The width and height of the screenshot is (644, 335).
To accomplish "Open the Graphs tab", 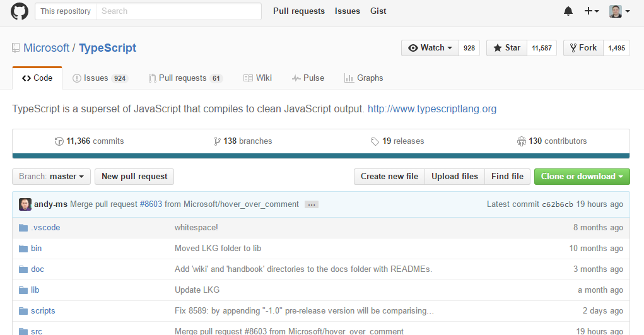I will 363,78.
